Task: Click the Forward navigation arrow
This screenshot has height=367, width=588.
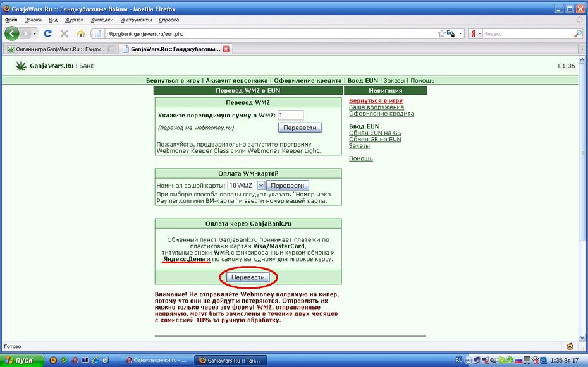Action: [x=25, y=33]
